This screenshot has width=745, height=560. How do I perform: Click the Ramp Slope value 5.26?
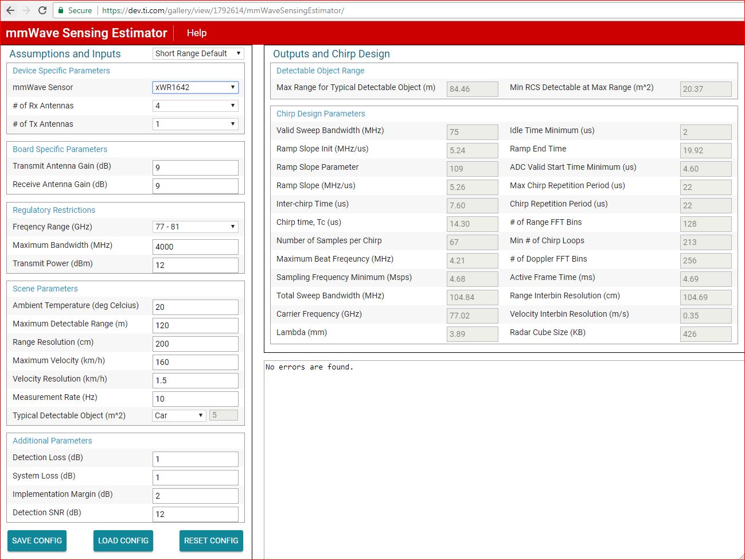(x=473, y=187)
